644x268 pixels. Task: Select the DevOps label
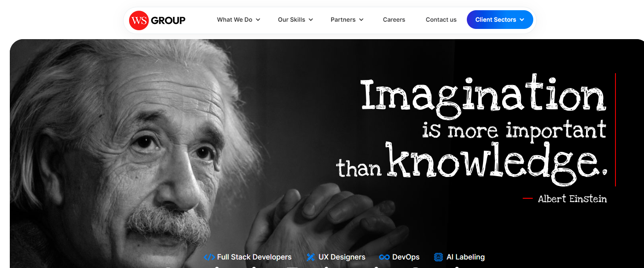tap(406, 257)
